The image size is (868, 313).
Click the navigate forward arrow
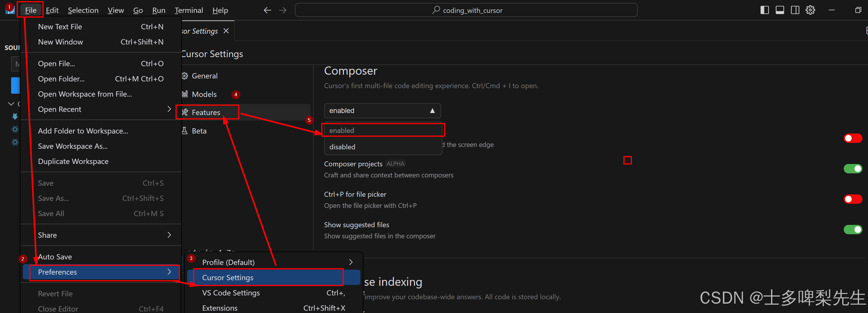tap(283, 10)
